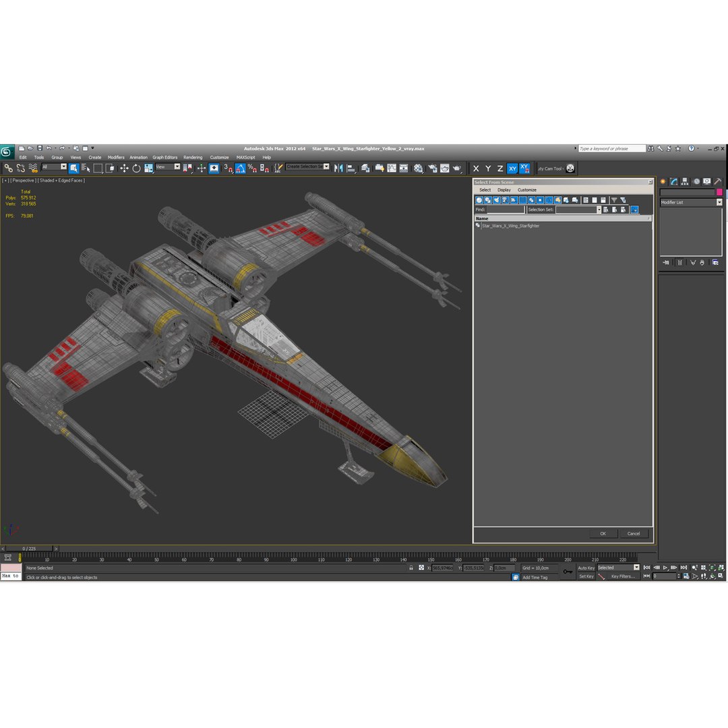
Task: Open the Help icon dropdown arrow
Action: [x=698, y=148]
